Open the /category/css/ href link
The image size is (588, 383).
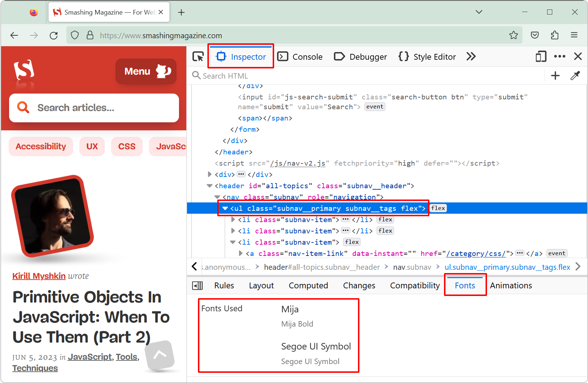point(476,253)
